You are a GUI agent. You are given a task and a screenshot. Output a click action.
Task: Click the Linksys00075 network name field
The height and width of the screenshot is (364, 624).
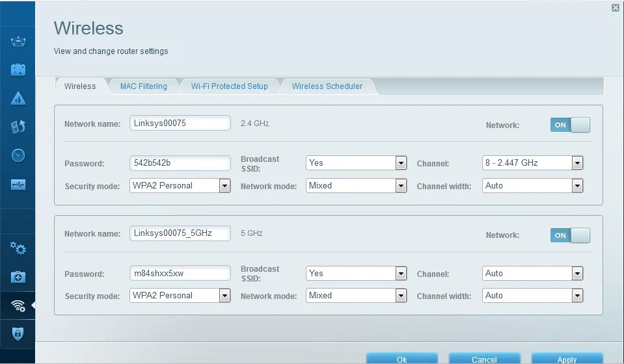180,123
